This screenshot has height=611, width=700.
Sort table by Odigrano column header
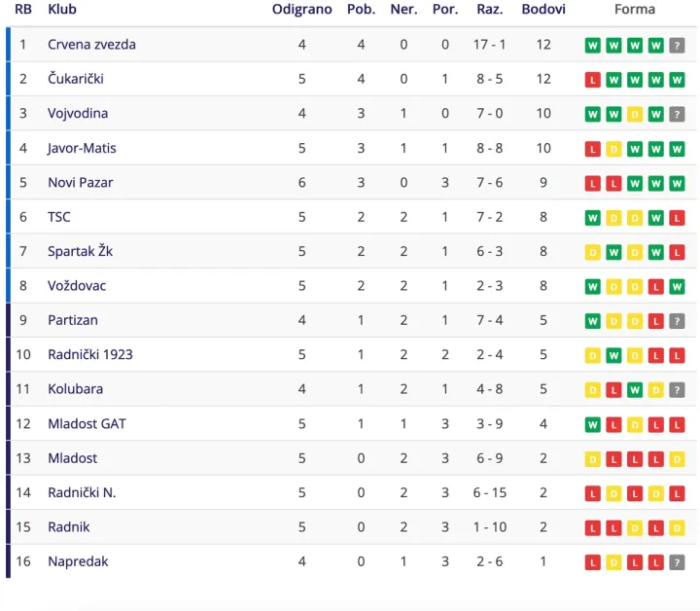[x=301, y=10]
